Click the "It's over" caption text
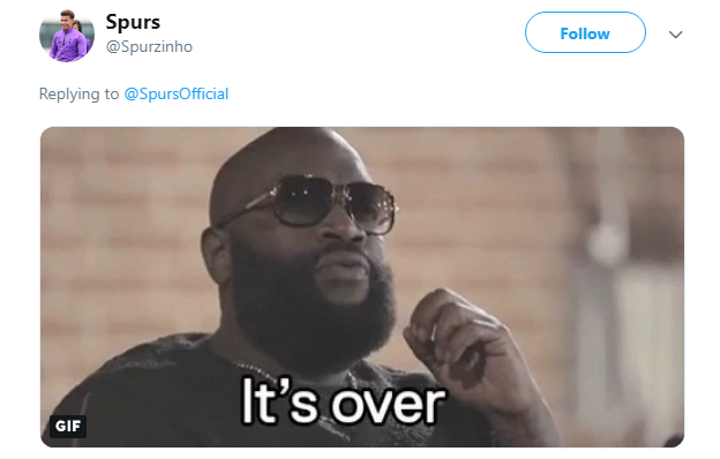Image resolution: width=720 pixels, height=459 pixels. click(343, 403)
